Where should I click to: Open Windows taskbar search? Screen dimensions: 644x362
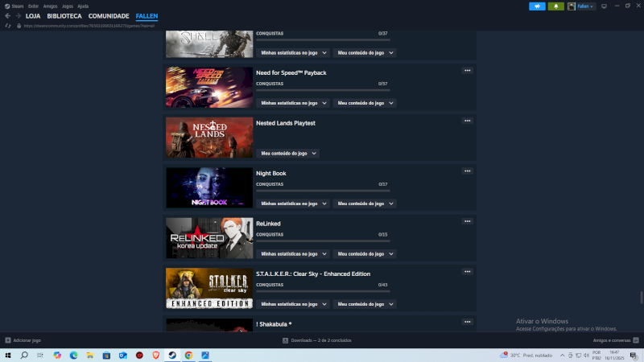tap(24, 356)
